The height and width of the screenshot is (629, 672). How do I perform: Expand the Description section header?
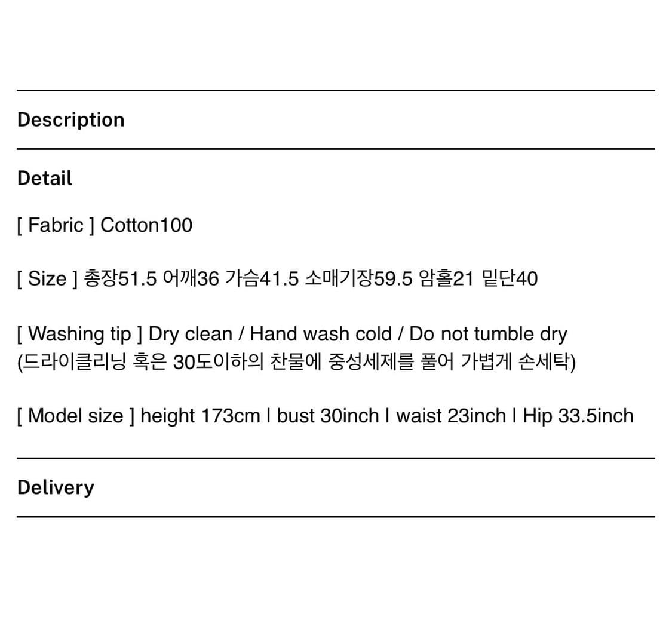point(71,119)
